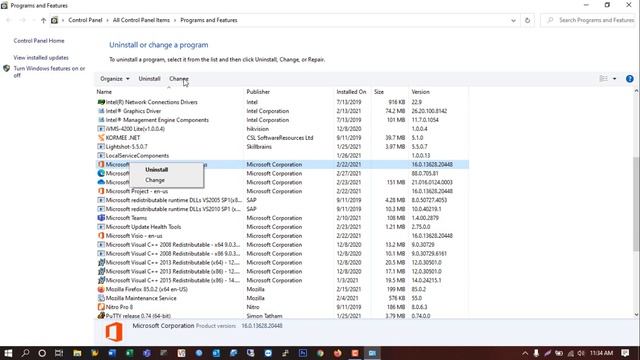
Task: Click the Intel Network Connections Drivers row icon
Action: (101, 102)
